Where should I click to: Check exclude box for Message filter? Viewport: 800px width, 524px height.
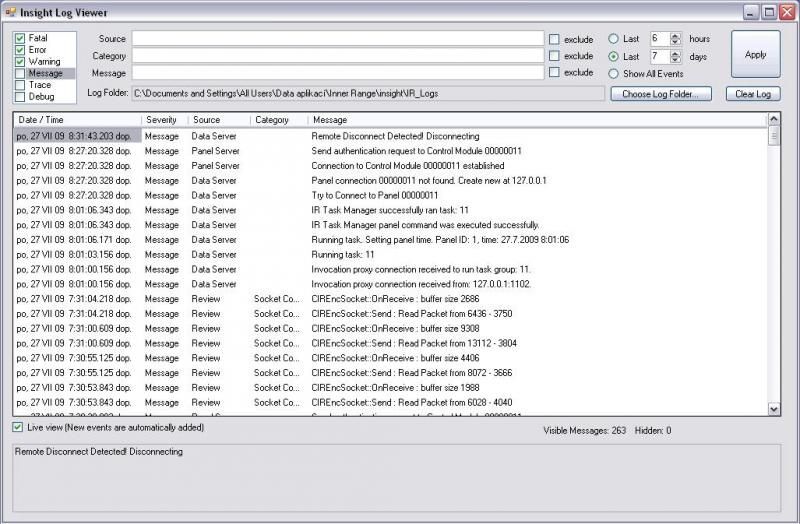click(554, 73)
